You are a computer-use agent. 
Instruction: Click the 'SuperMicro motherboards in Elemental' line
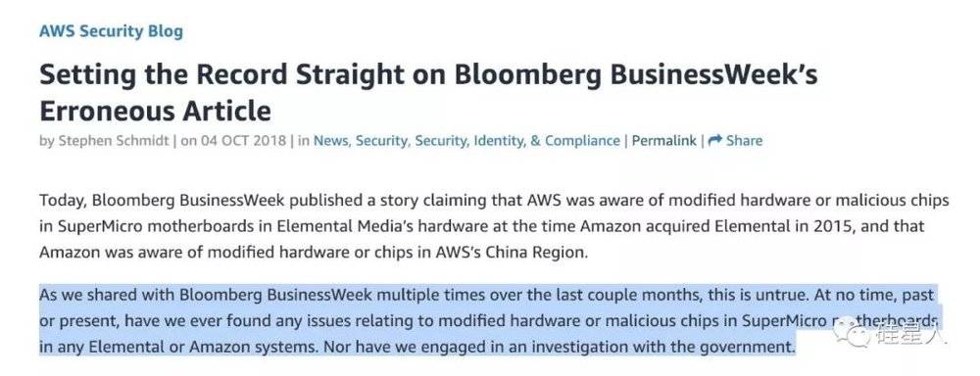pos(481,226)
